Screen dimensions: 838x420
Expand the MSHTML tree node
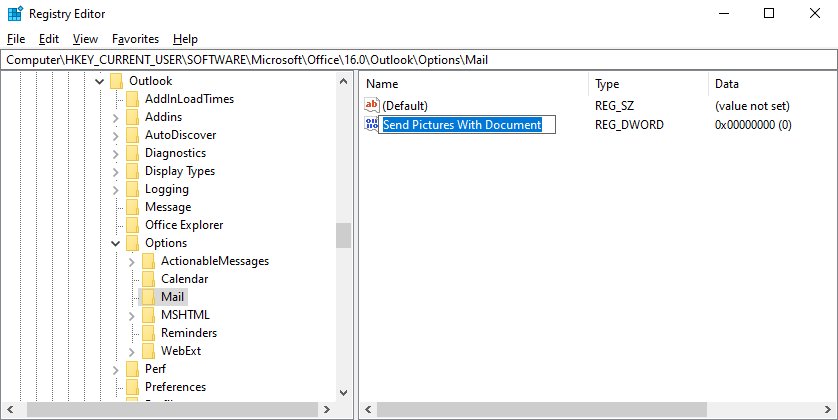coord(131,315)
